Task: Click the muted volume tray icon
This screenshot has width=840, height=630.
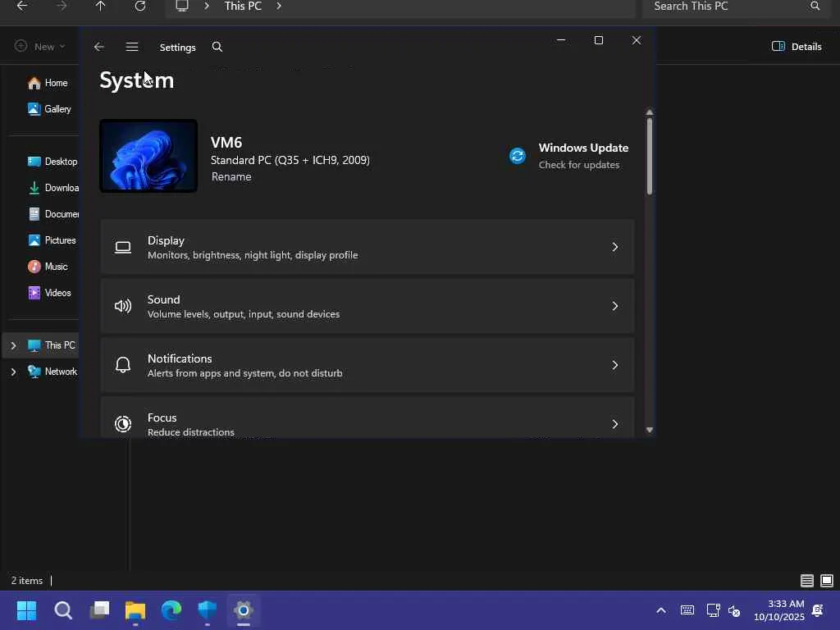Action: pyautogui.click(x=734, y=610)
